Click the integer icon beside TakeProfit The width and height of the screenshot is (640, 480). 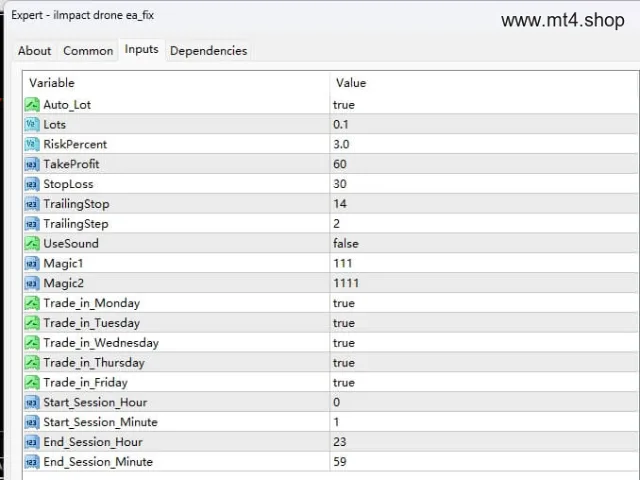(32, 164)
